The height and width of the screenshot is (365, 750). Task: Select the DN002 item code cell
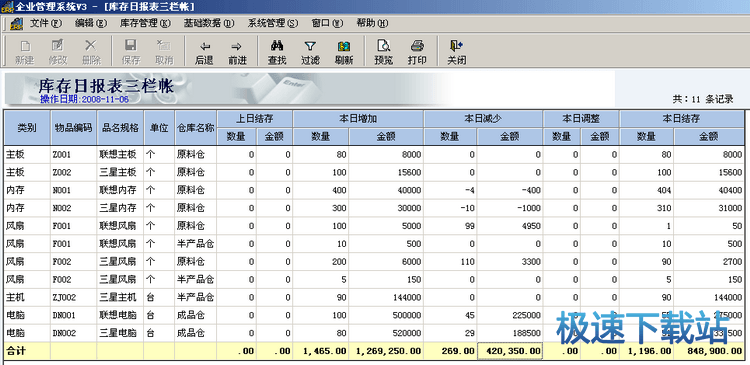[74, 333]
